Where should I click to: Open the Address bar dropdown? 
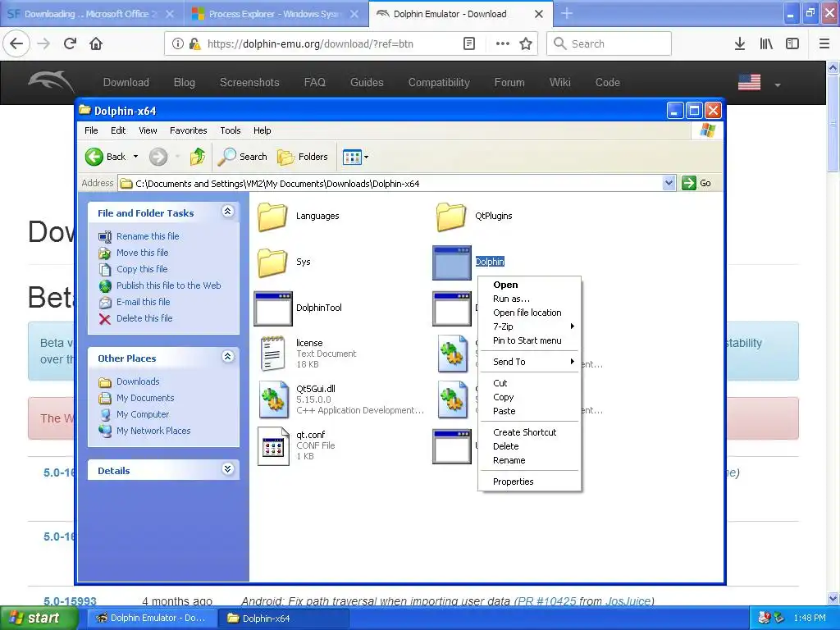[x=669, y=183]
